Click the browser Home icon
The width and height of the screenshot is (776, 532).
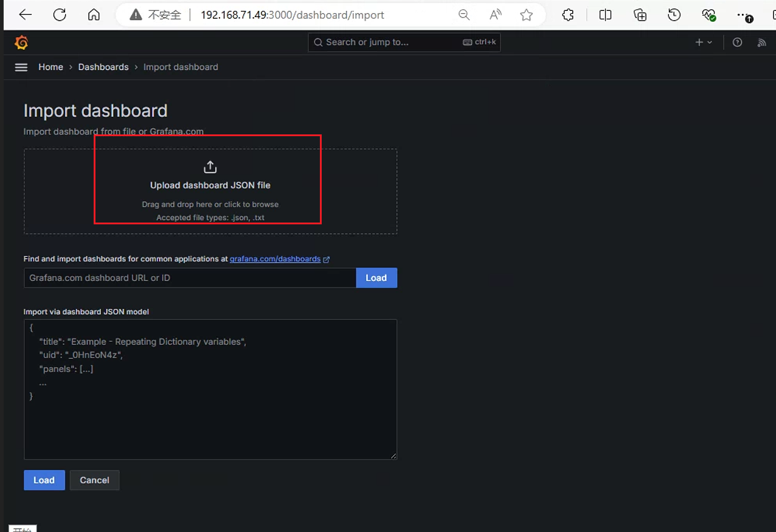point(94,15)
